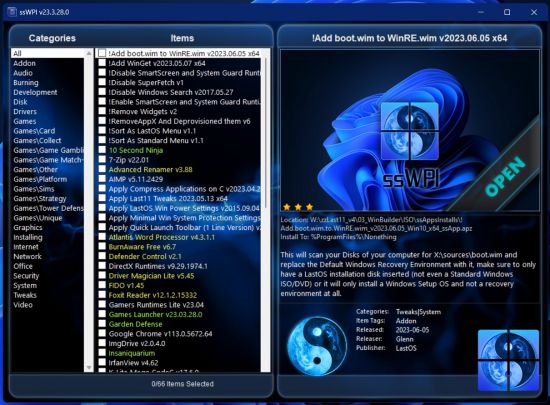Click categories list scroll-down arrow
This screenshot has width=550, height=405.
coord(89,367)
